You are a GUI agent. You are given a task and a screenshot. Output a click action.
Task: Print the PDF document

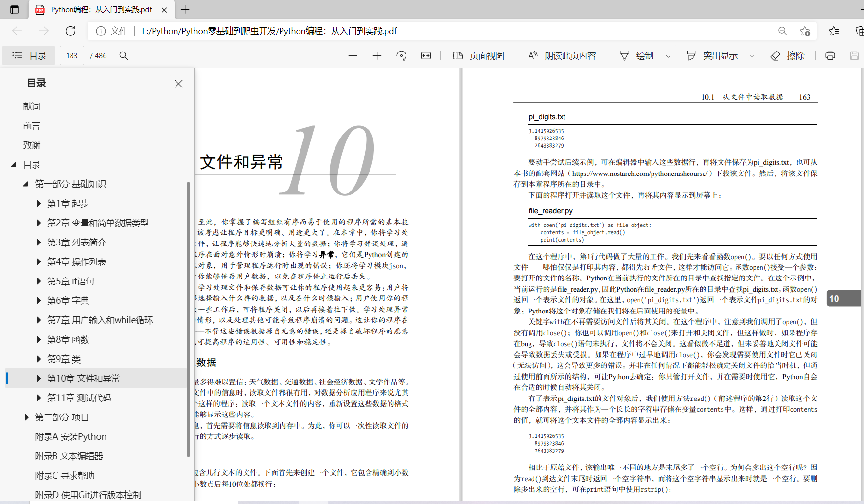(x=830, y=56)
